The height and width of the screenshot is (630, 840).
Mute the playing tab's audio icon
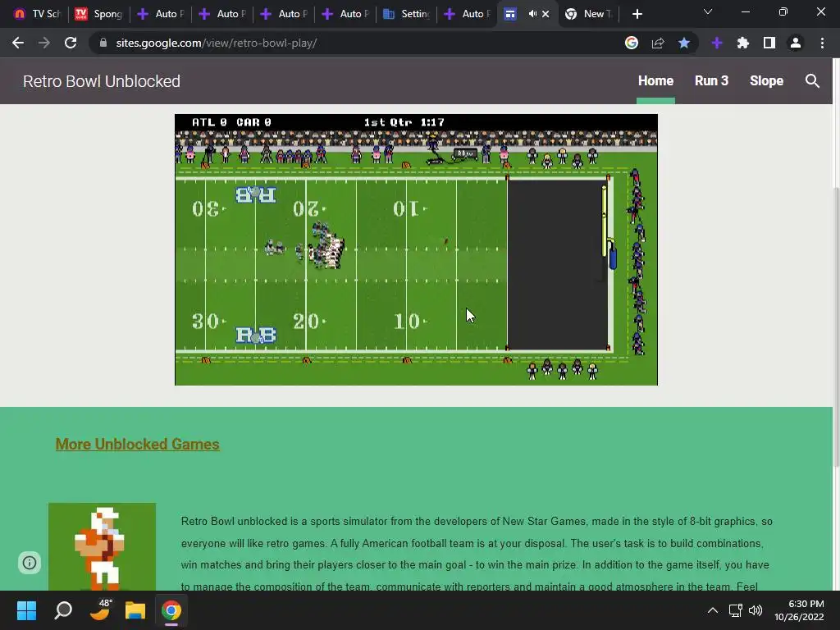(532, 14)
